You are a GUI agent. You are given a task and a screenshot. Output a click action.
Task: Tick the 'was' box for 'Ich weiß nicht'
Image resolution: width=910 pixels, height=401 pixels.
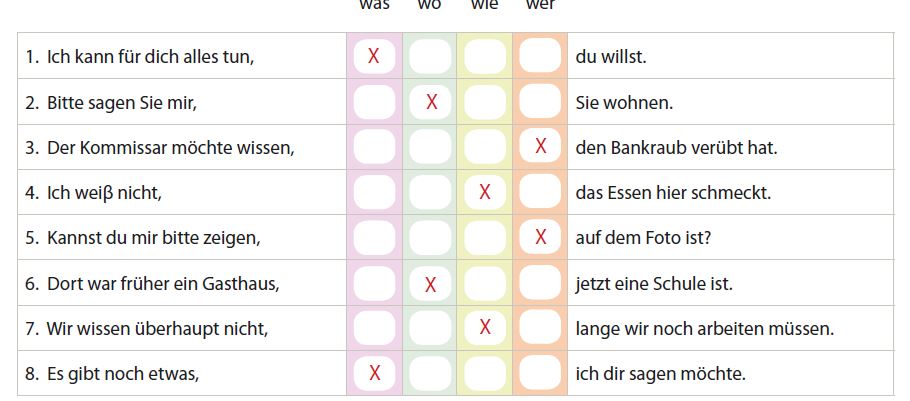374,192
